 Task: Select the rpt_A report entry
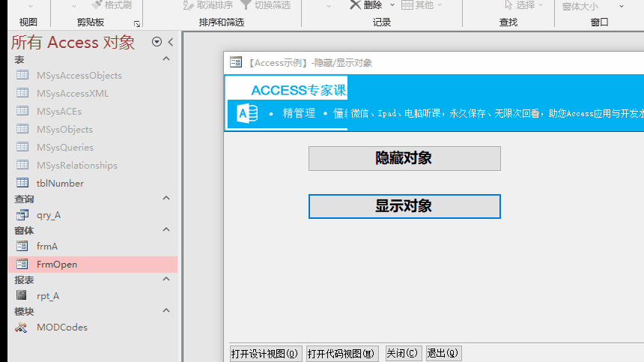[x=93, y=296]
